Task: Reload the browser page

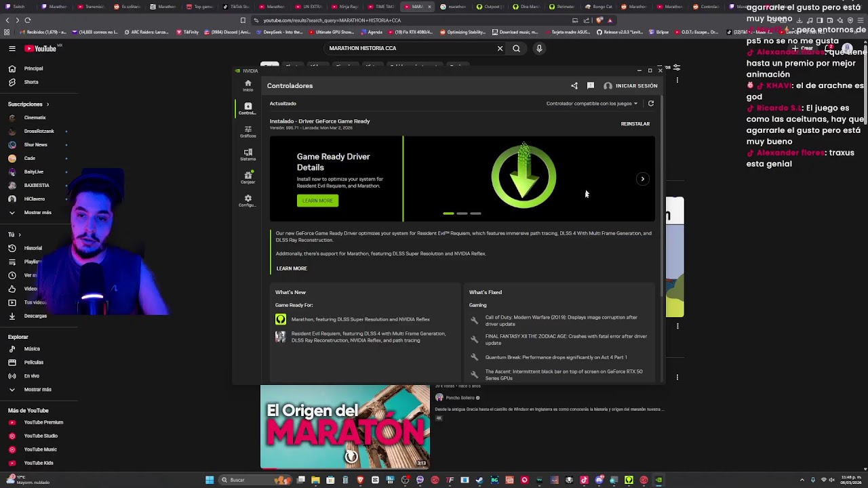Action: point(27,20)
